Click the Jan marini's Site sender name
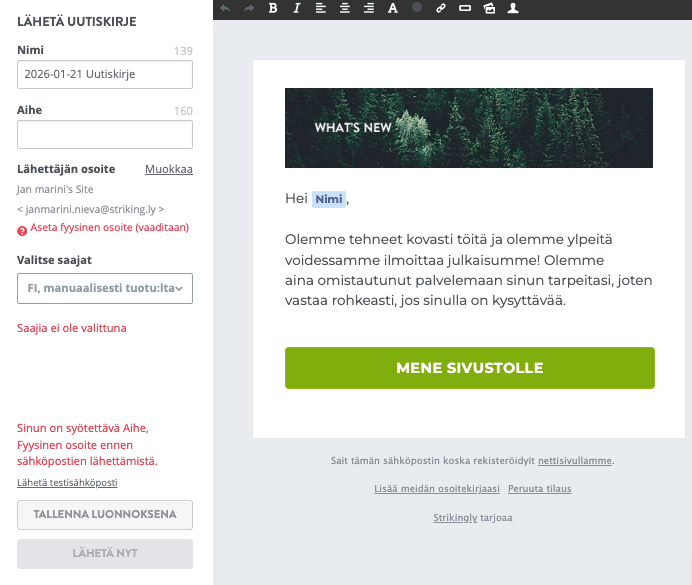Viewport: 692px width, 585px height. pyautogui.click(x=55, y=189)
